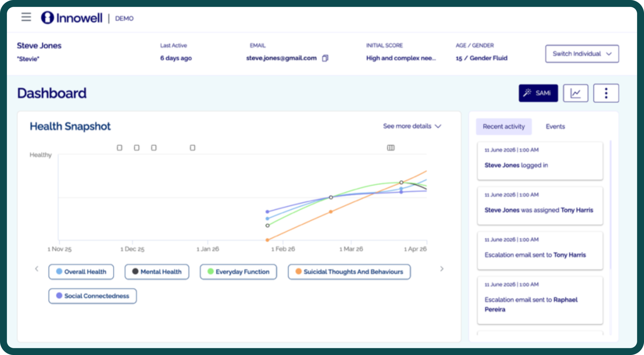The width and height of the screenshot is (644, 355).
Task: Click the purple Social Connectedness legend dot
Action: [x=59, y=295]
